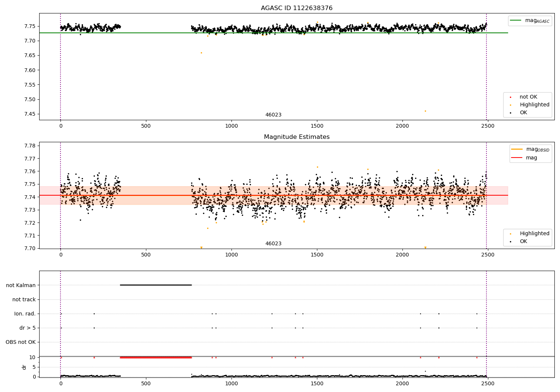Click the 'Highlighted' legend entry in the middle panel
560x392 pixels.
530,234
